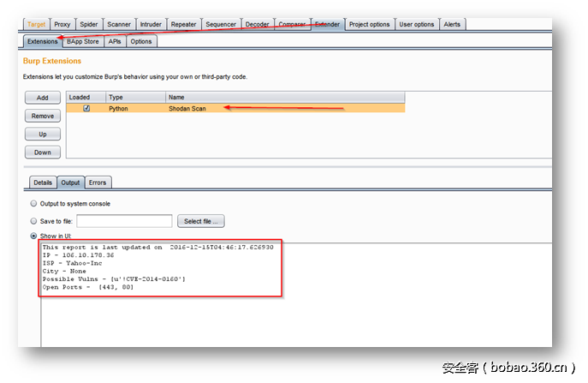Open the BApp Store tab
This screenshot has height=383, width=588.
click(x=83, y=41)
